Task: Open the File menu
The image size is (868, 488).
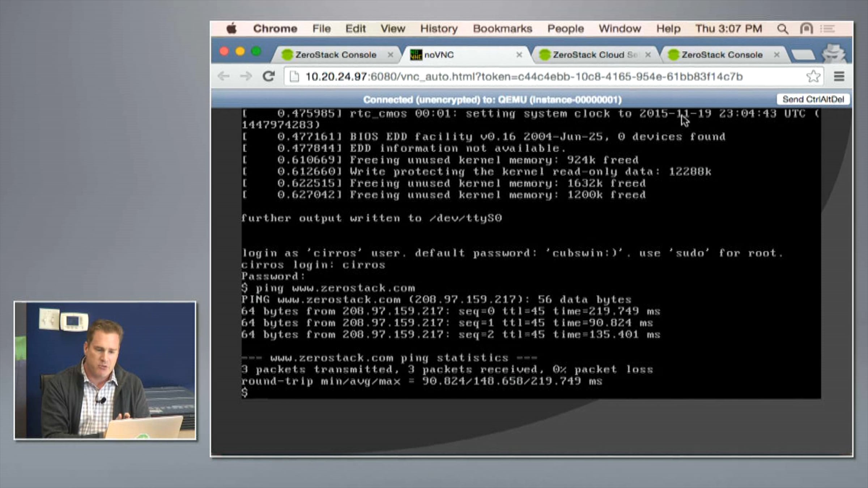Action: [322, 29]
